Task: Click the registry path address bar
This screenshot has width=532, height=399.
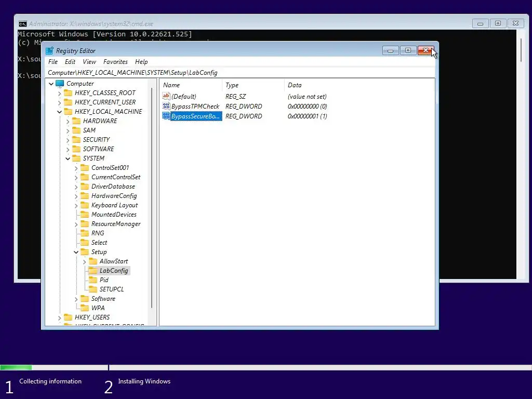Action: tap(240, 73)
